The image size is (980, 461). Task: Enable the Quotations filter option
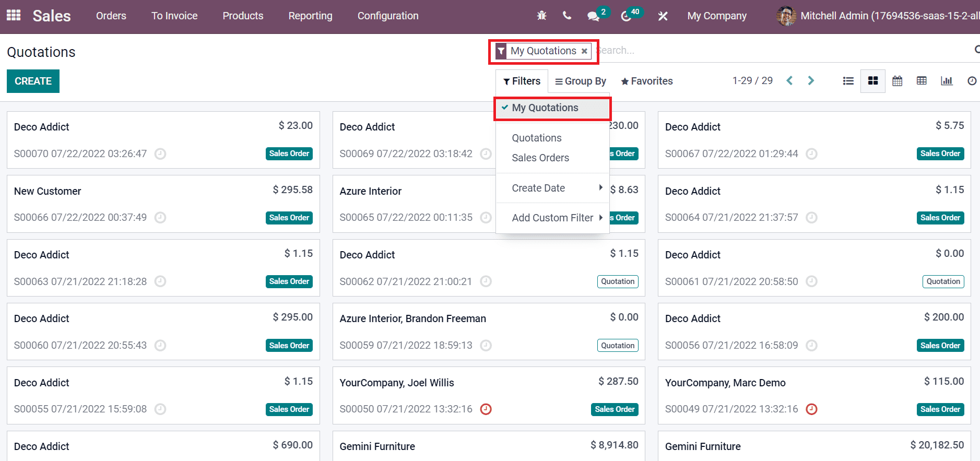552,138
